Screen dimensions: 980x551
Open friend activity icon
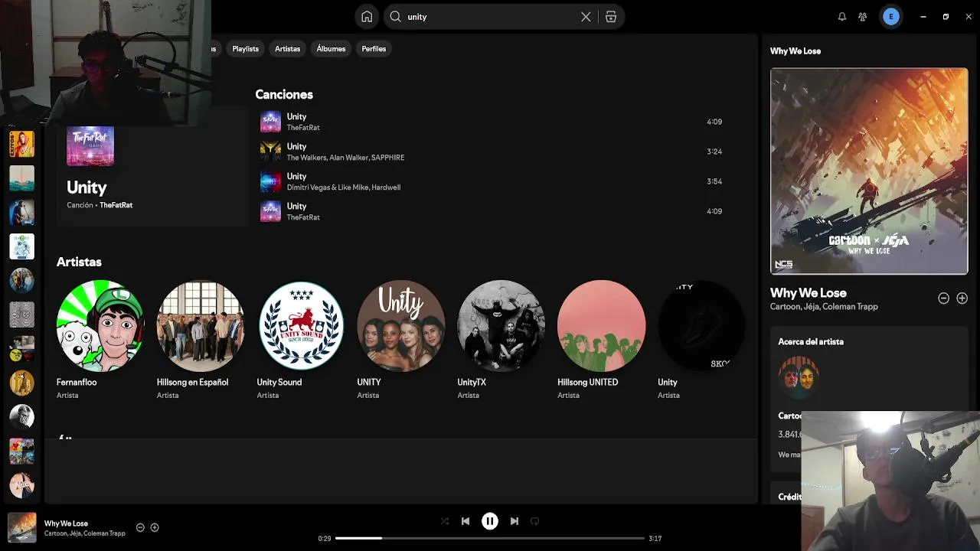[863, 17]
